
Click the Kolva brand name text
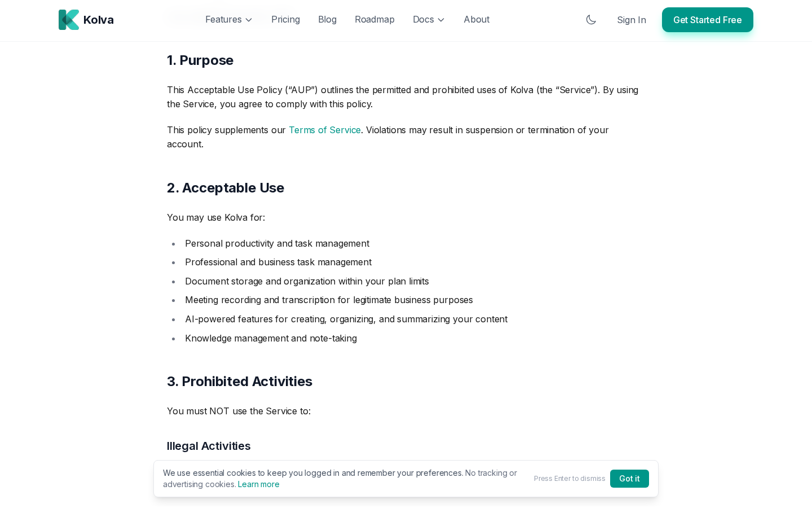99,20
